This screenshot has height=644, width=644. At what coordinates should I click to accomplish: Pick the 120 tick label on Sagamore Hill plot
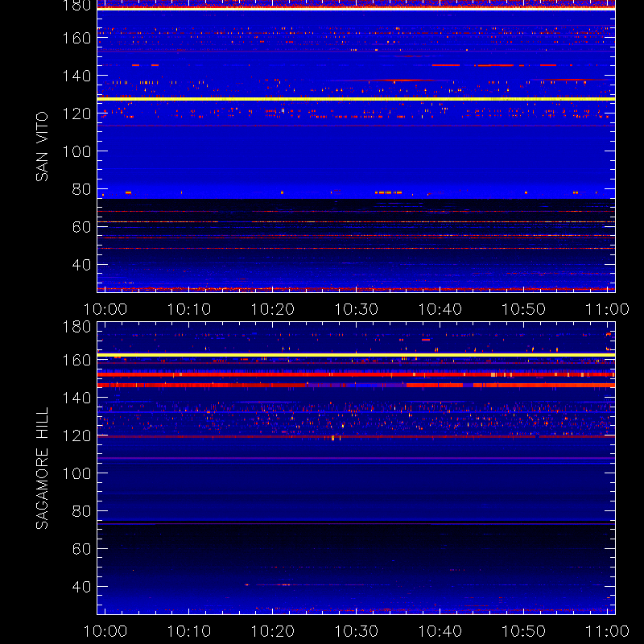click(x=76, y=436)
